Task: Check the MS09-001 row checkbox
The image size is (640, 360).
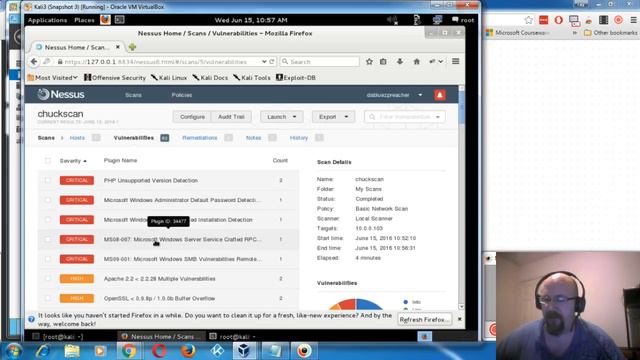Action: pos(48,259)
